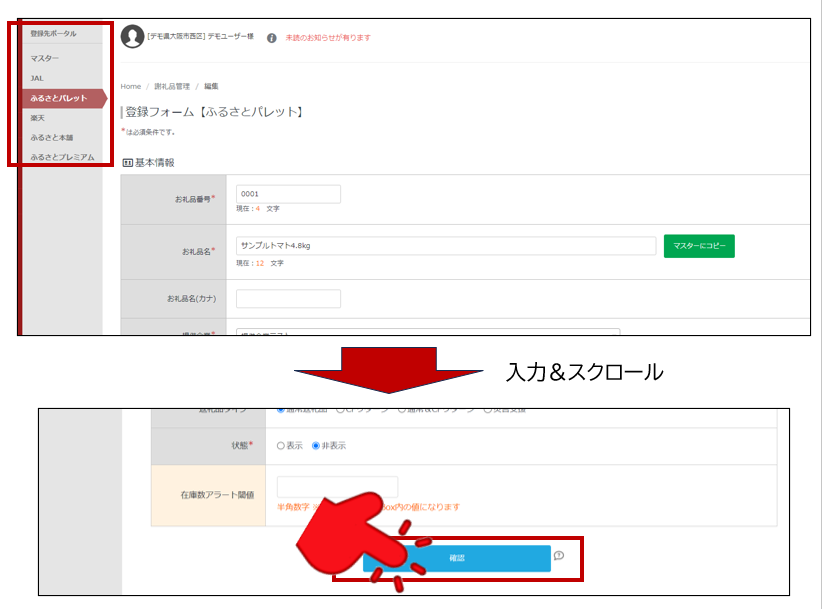Click the info icon beside unread notice
The width and height of the screenshot is (822, 609).
(271, 38)
